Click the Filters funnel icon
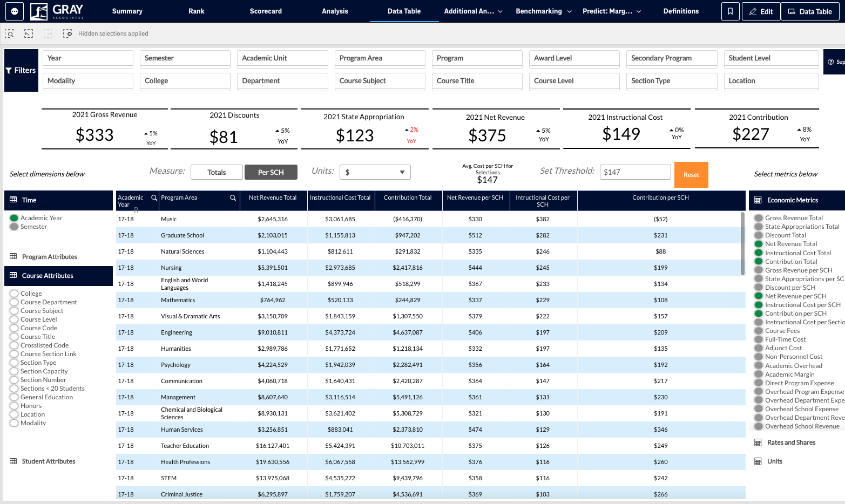 pyautogui.click(x=9, y=71)
